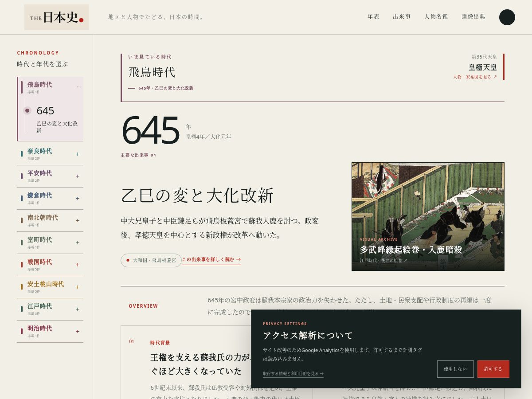
Task: Click the 皇極天皇 name
Action: click(x=483, y=67)
